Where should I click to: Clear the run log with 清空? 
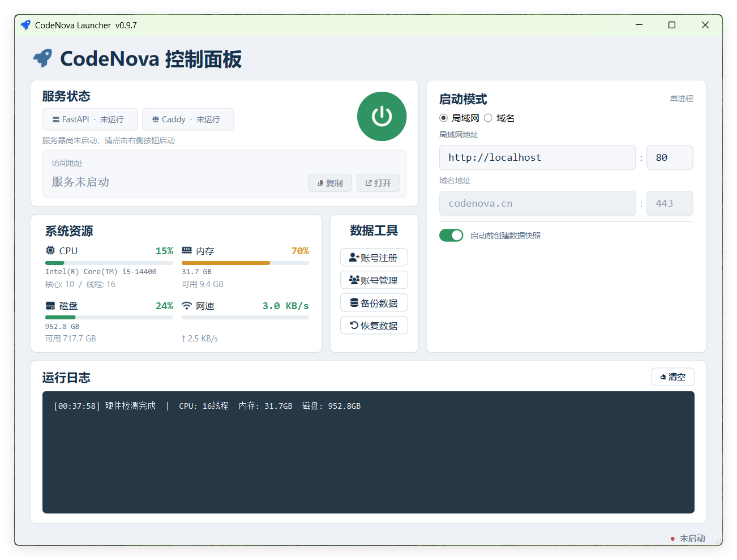(x=672, y=377)
